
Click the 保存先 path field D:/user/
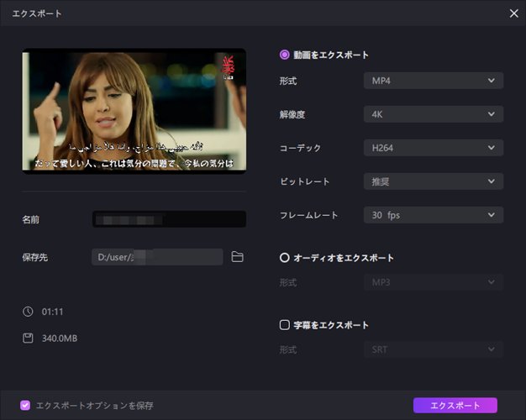[x=157, y=257]
